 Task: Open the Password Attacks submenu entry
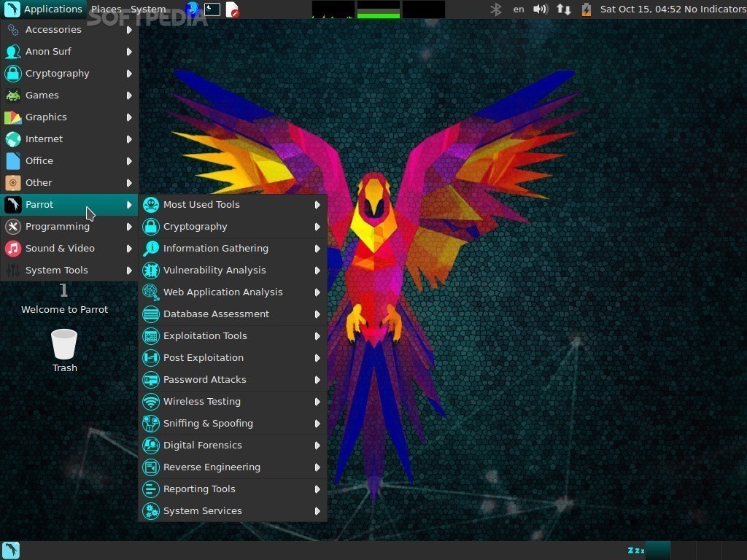pyautogui.click(x=233, y=380)
